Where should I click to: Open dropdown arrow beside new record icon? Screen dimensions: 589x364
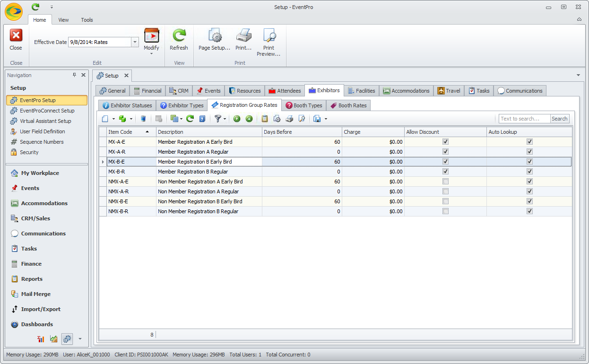pyautogui.click(x=113, y=119)
